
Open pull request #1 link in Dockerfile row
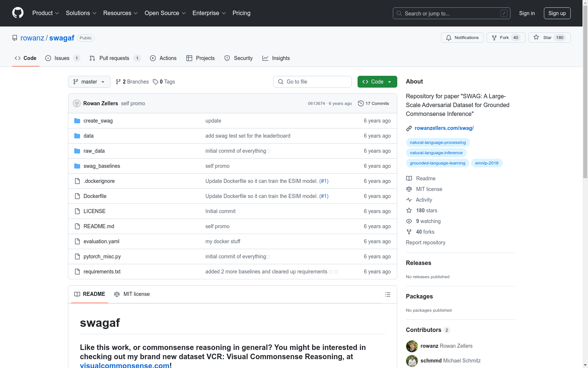click(324, 196)
